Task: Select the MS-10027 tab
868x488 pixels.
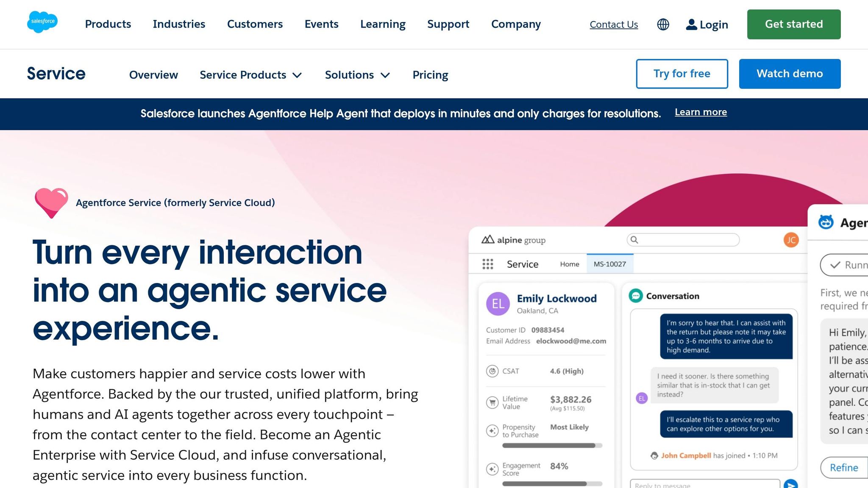Action: pyautogui.click(x=610, y=264)
